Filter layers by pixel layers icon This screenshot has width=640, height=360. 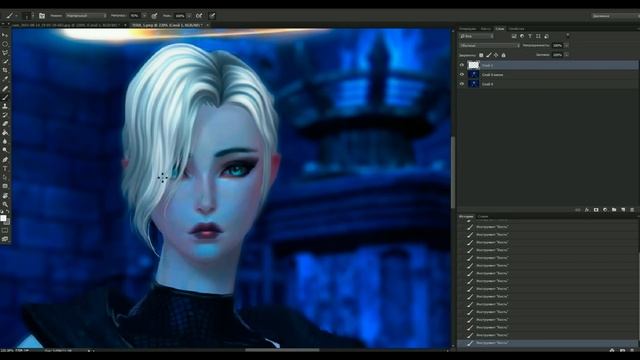514,36
